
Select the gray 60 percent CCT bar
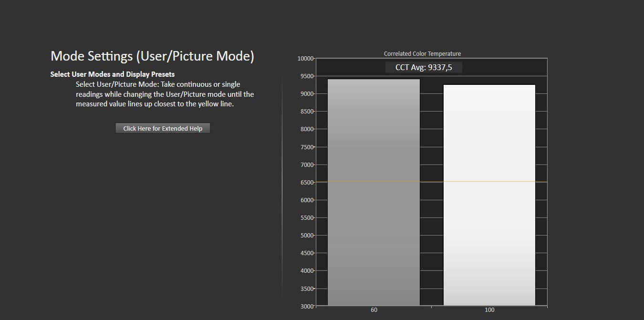tap(374, 192)
